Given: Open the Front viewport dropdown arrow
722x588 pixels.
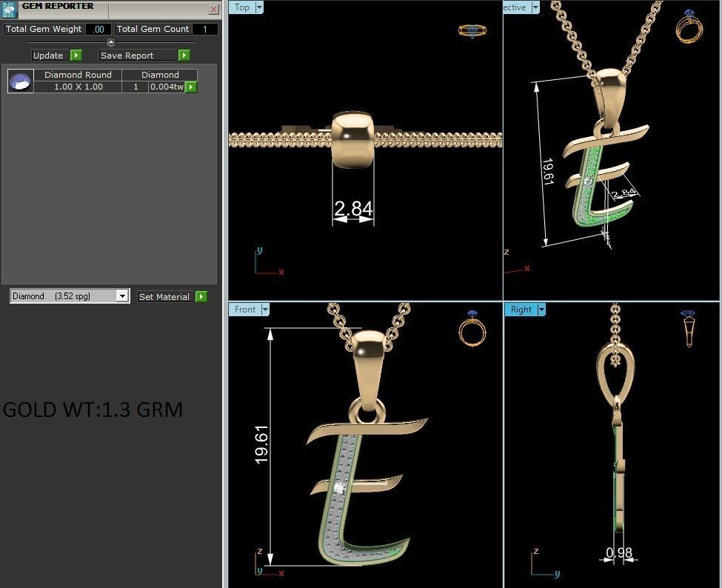Looking at the screenshot, I should coord(265,310).
